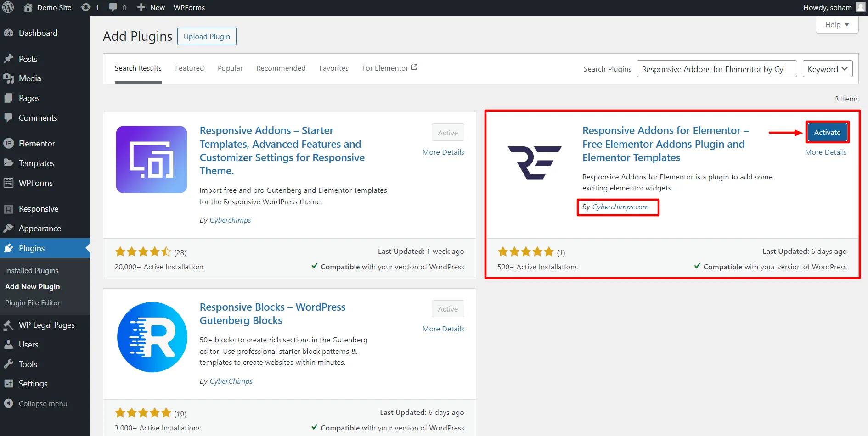Click the user avatar next to Howdy, soham
The width and height of the screenshot is (868, 436).
coord(860,7)
